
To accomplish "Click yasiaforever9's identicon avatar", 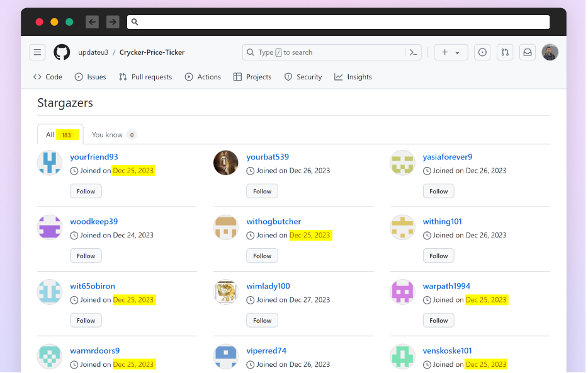I will click(x=402, y=163).
